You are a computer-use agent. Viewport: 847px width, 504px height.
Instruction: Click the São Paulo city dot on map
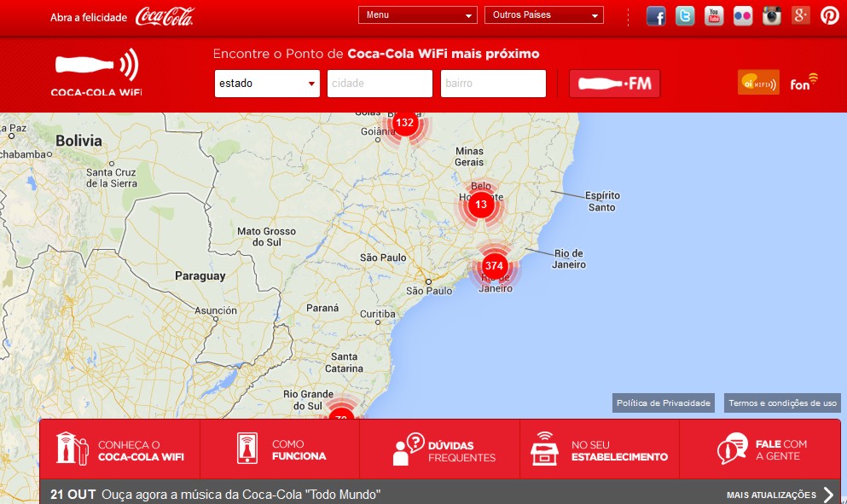click(428, 282)
